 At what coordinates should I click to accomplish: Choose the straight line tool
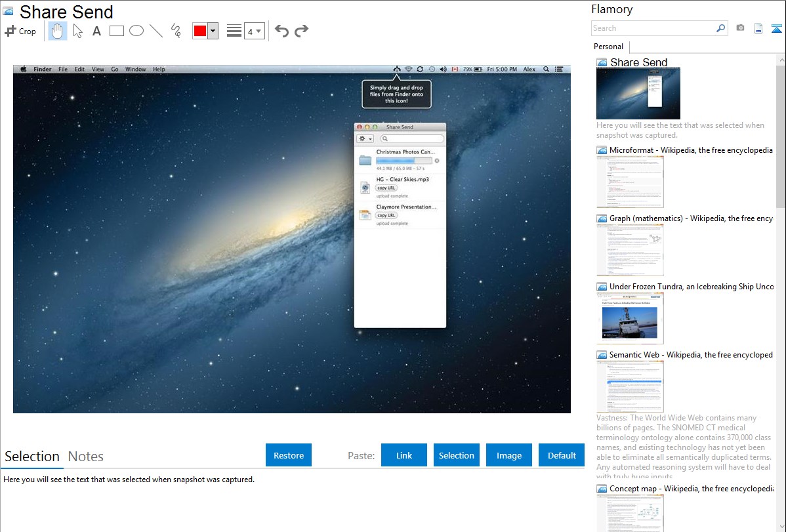156,31
